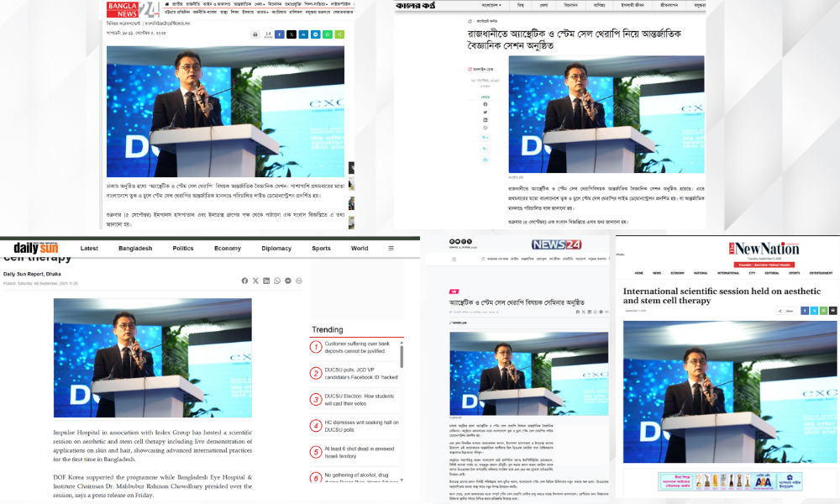Click the News24 article photo

(528, 374)
